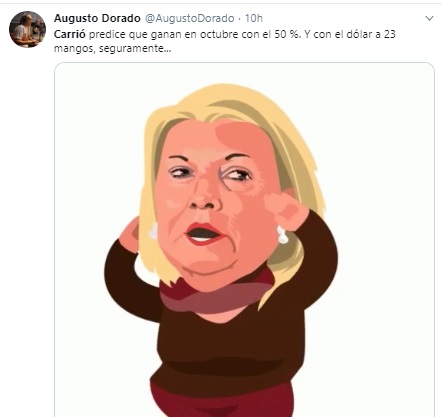442x417 pixels.
Task: Open the tweet's 10h timestamp permalink
Action: click(x=254, y=18)
